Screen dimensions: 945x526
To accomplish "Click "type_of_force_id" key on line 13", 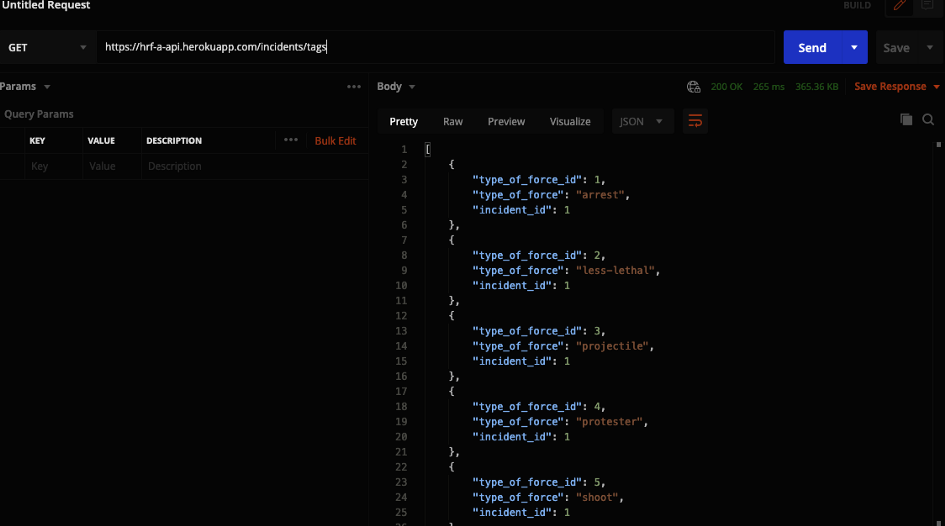I will 527,331.
